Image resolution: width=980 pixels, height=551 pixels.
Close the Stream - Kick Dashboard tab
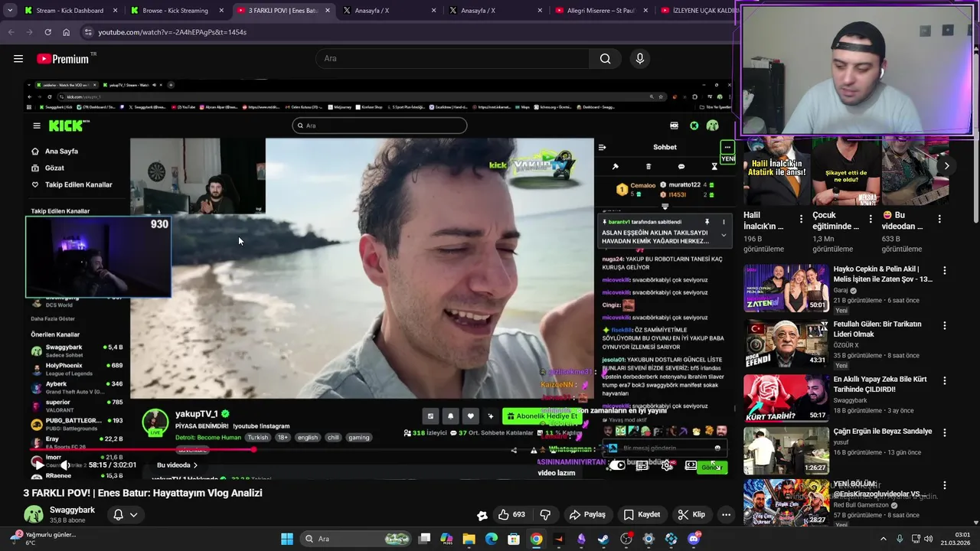click(116, 11)
